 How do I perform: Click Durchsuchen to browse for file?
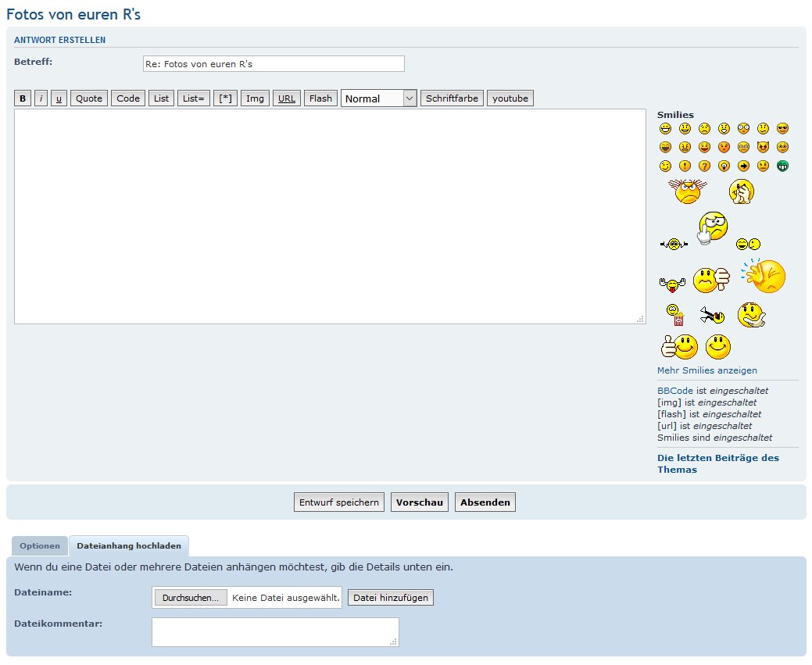(191, 598)
